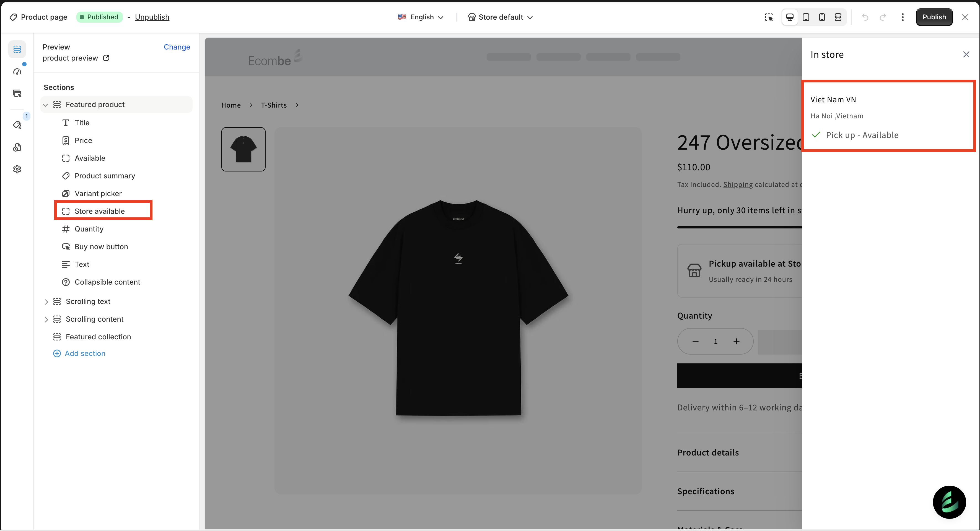Click the undo arrow icon

pyautogui.click(x=865, y=17)
